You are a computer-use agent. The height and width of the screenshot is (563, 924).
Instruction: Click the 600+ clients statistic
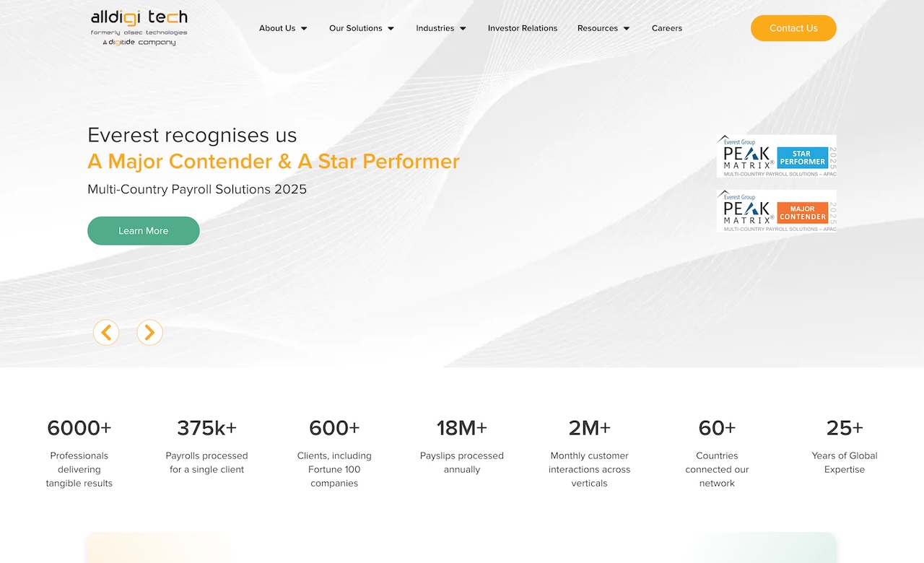click(334, 428)
